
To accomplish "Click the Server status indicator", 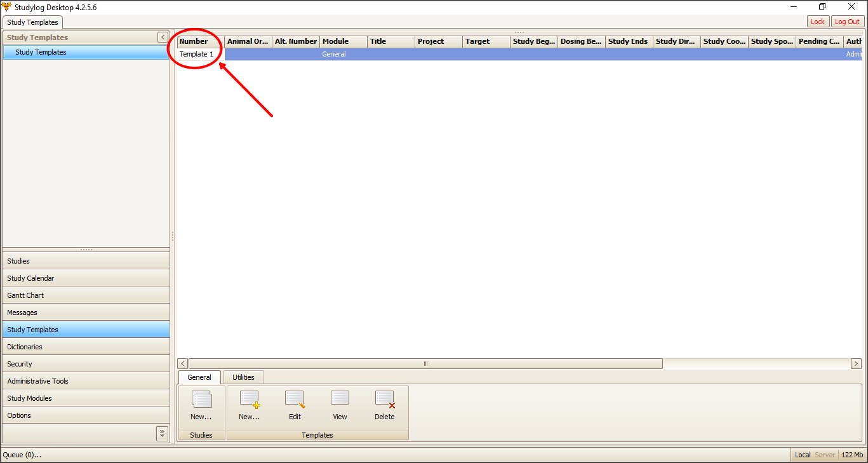I will (x=825, y=455).
